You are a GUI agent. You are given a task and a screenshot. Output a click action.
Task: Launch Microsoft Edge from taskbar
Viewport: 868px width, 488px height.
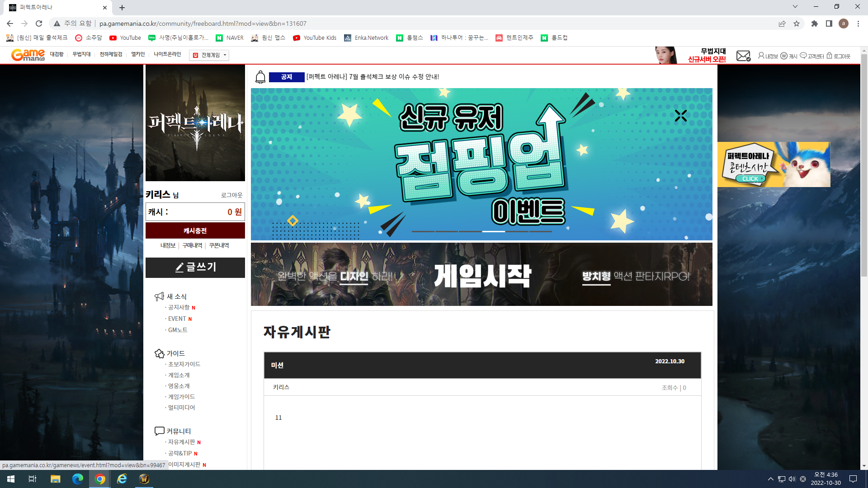click(x=78, y=479)
